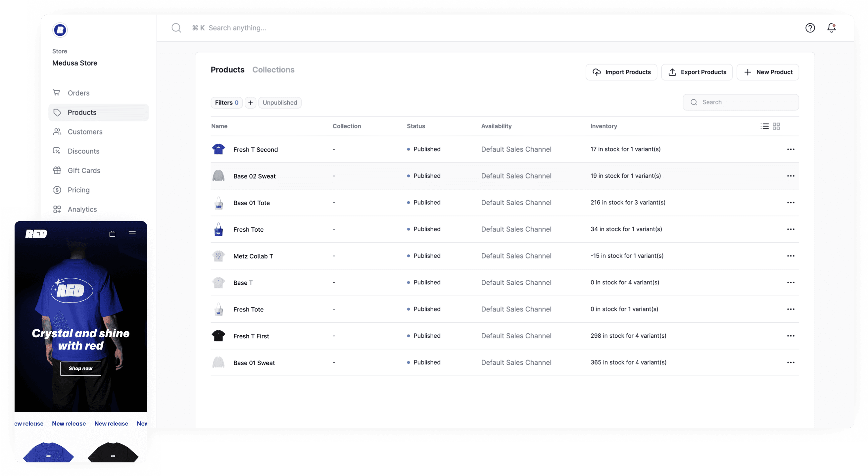
Task: Open the Orders section via cart icon
Action: pyautogui.click(x=57, y=93)
